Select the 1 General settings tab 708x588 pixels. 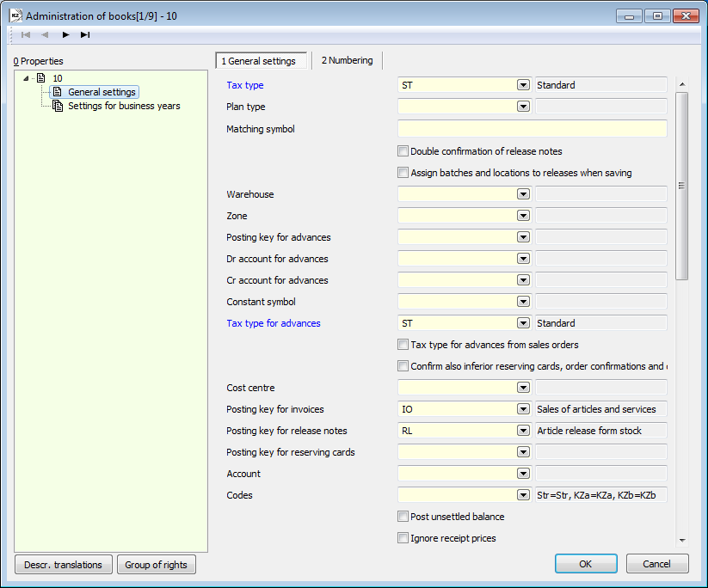point(258,61)
